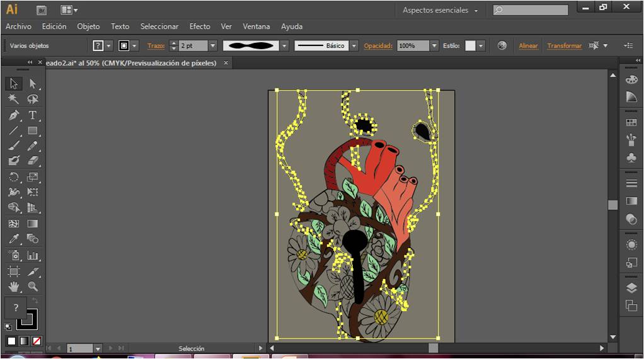Viewport: 644px width, 359px height.
Task: Switch to Direct Selection tool
Action: pos(33,84)
